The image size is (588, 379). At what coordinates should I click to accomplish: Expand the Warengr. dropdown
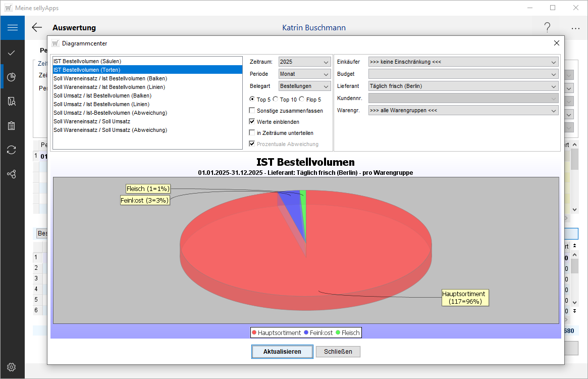(x=463, y=111)
